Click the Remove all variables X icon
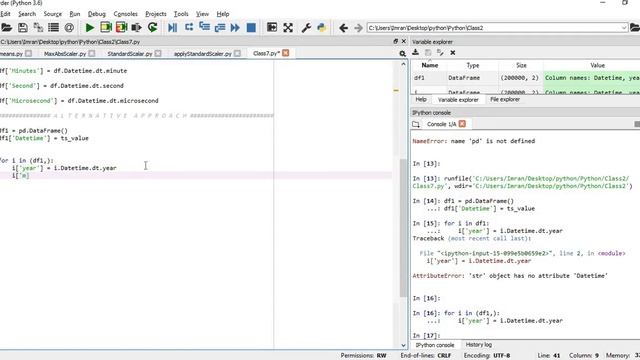The width and height of the screenshot is (640, 360). (453, 52)
